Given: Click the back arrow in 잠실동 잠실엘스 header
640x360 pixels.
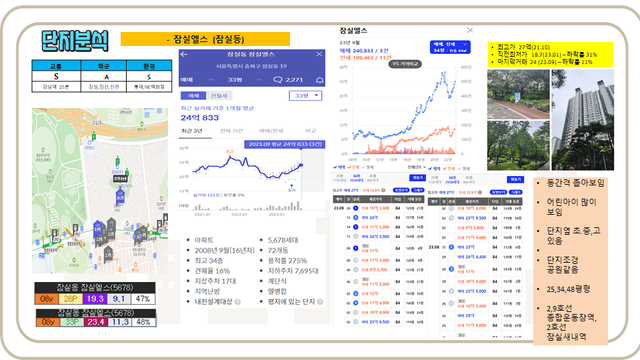Looking at the screenshot, I should point(184,54).
